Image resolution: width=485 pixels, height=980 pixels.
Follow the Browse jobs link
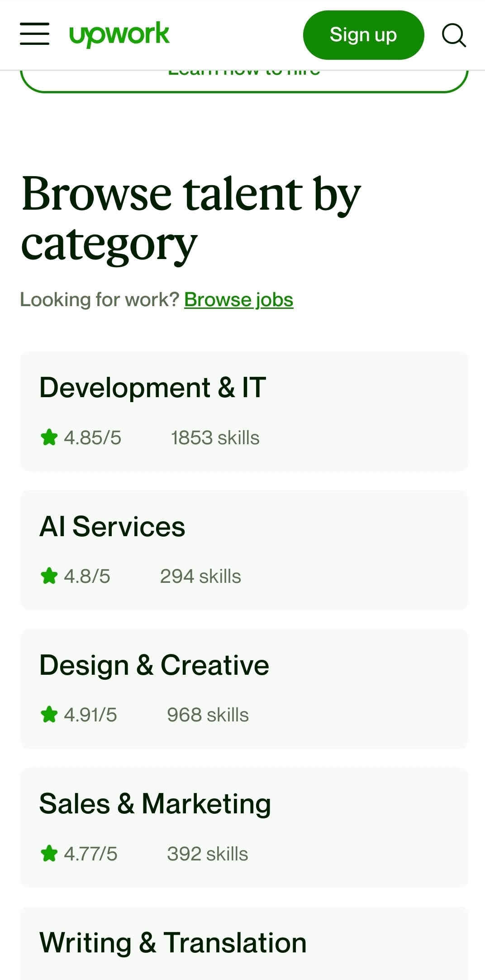[x=238, y=300]
